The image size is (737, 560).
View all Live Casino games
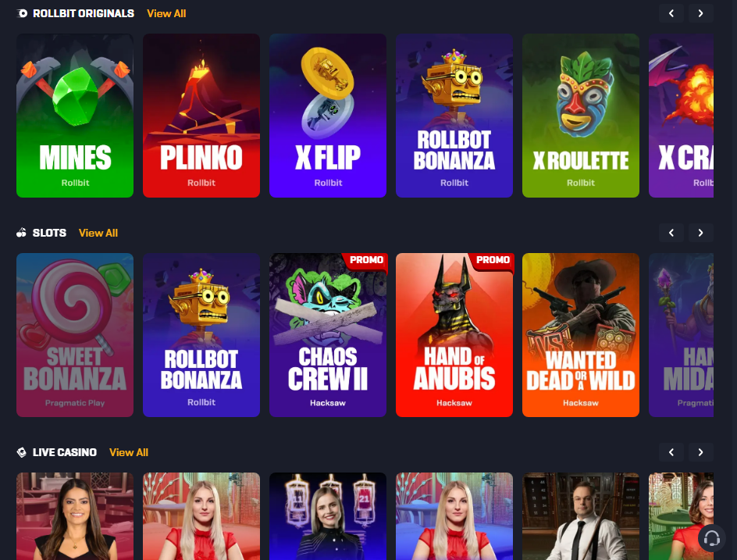(129, 452)
